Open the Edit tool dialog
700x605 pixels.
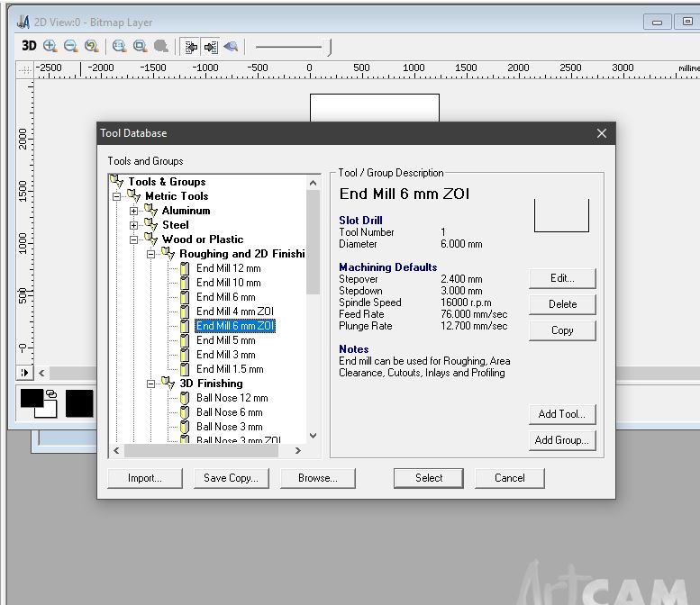[562, 278]
